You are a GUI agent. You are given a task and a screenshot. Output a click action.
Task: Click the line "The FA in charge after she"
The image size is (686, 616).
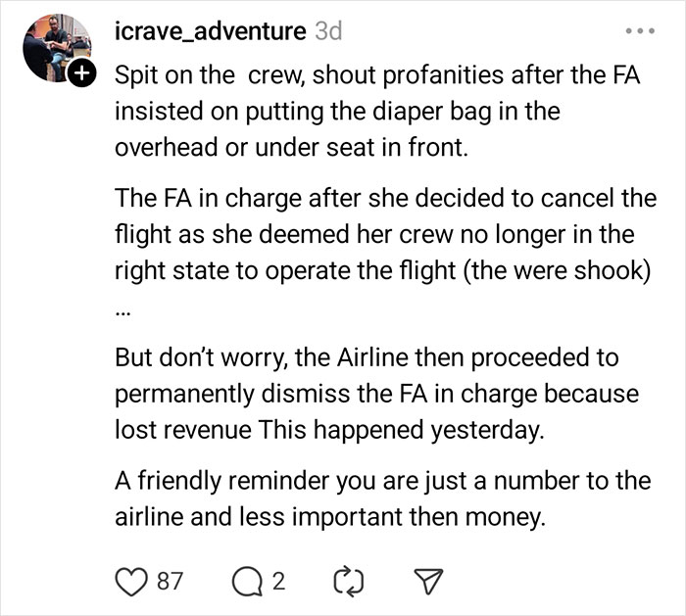coord(384,199)
